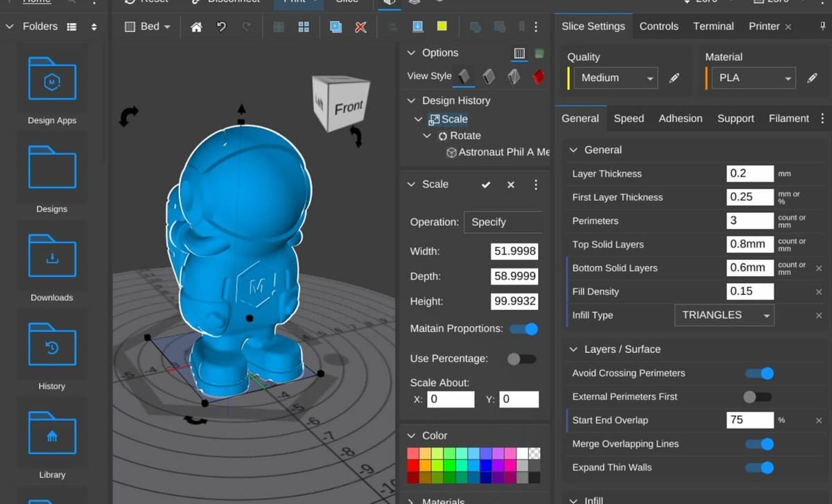Click the Front face of the view cube
832x504 pixels.
coord(348,107)
